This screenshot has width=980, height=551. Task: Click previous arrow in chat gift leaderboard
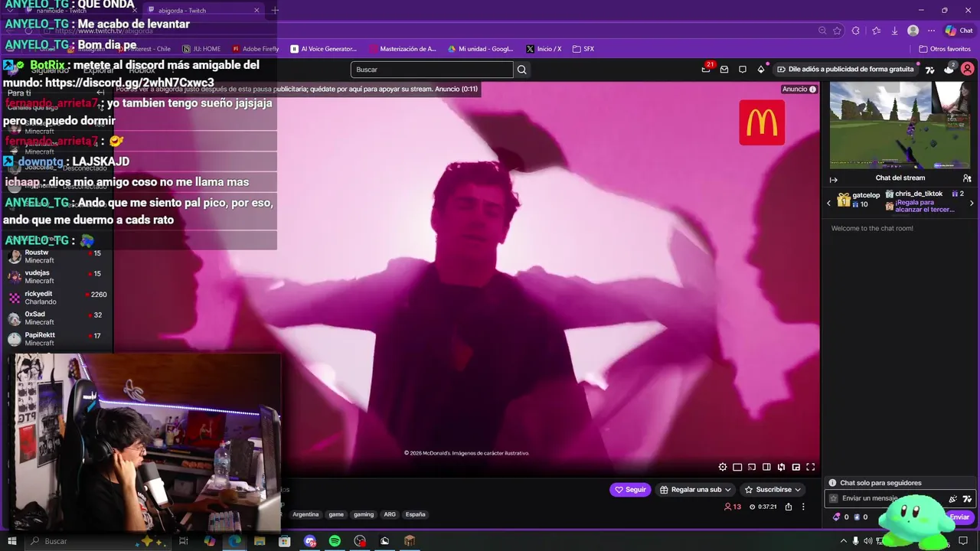(828, 203)
